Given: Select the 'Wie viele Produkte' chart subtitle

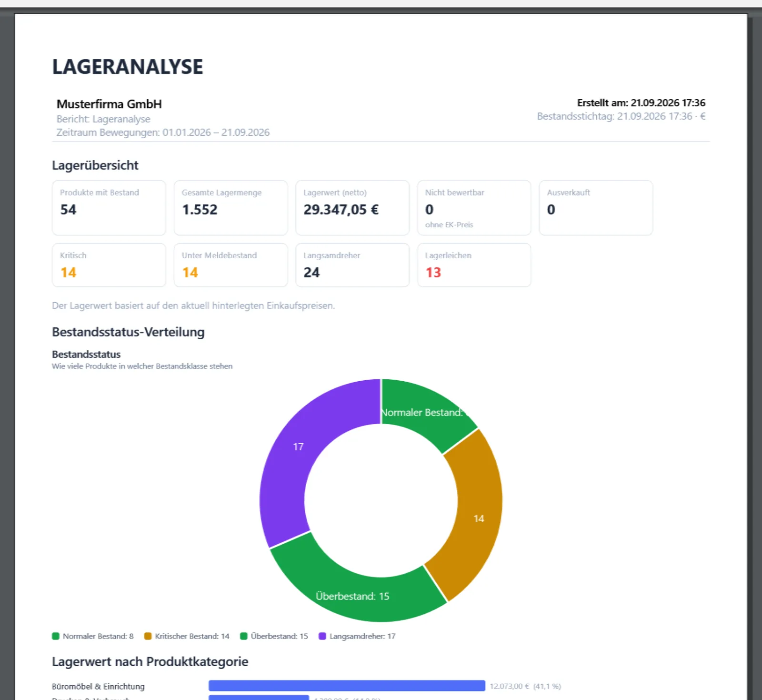Looking at the screenshot, I should click(x=142, y=366).
